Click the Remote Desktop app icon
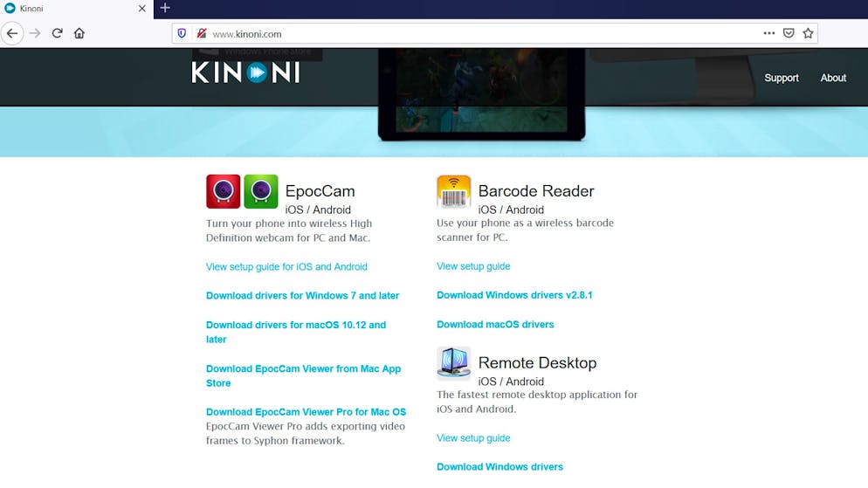868x488 pixels. tap(453, 363)
